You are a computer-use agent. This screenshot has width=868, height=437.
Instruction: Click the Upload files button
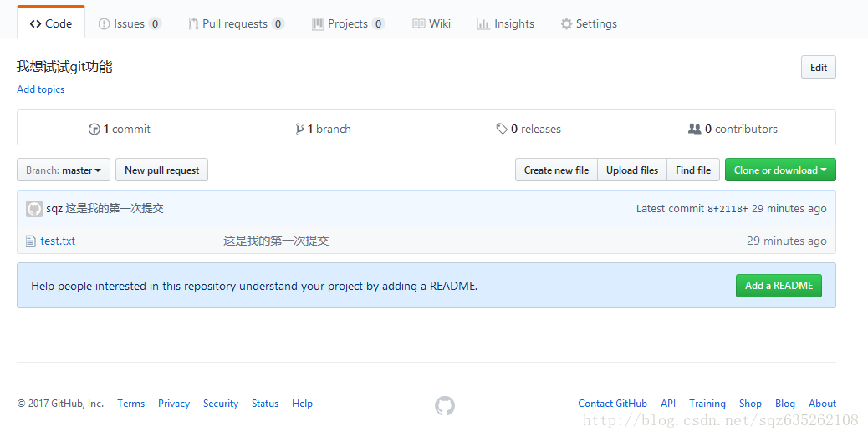click(632, 170)
